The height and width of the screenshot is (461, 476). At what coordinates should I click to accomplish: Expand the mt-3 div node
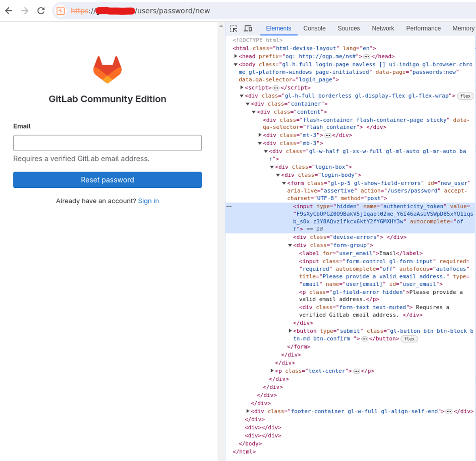260,135
